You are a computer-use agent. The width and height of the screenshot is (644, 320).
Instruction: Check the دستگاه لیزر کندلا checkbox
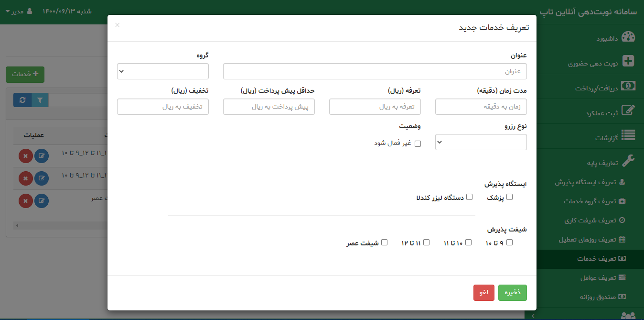pyautogui.click(x=469, y=197)
